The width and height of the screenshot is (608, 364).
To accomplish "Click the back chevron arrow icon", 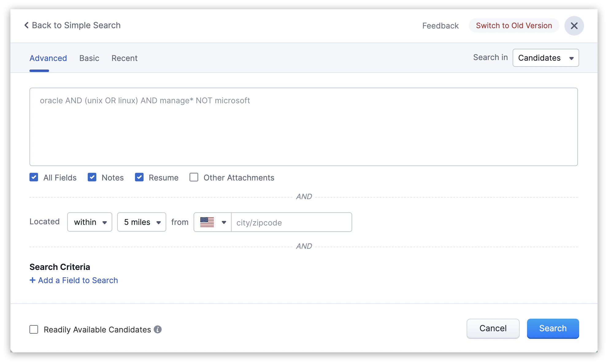I will [26, 25].
